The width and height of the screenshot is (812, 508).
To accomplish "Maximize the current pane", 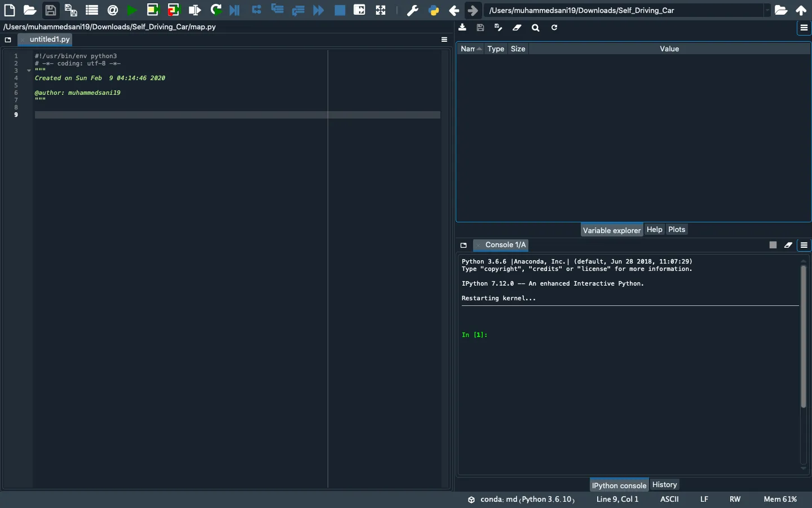I will pos(360,10).
